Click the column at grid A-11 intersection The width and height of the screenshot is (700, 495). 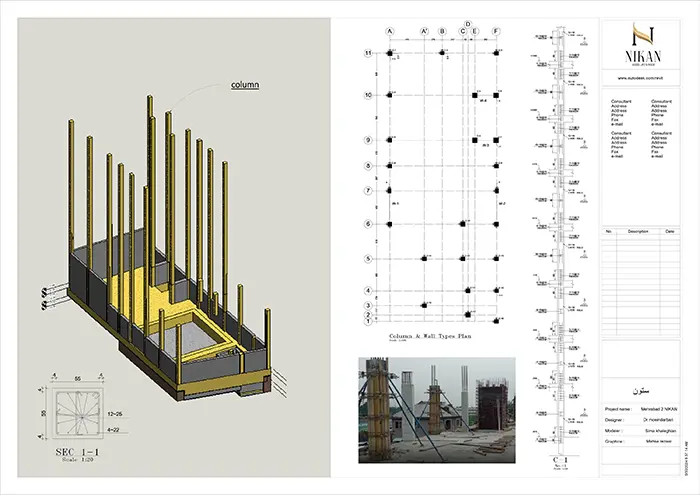point(389,52)
